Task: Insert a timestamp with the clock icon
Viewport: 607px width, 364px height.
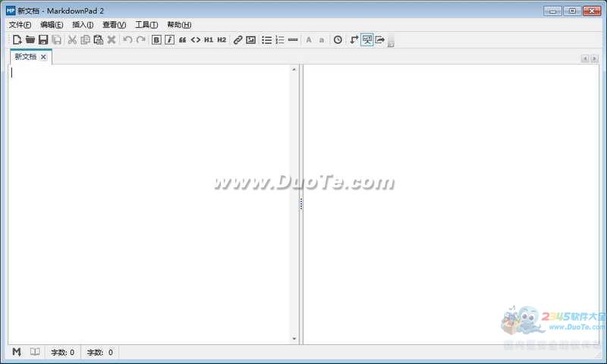Action: (338, 39)
